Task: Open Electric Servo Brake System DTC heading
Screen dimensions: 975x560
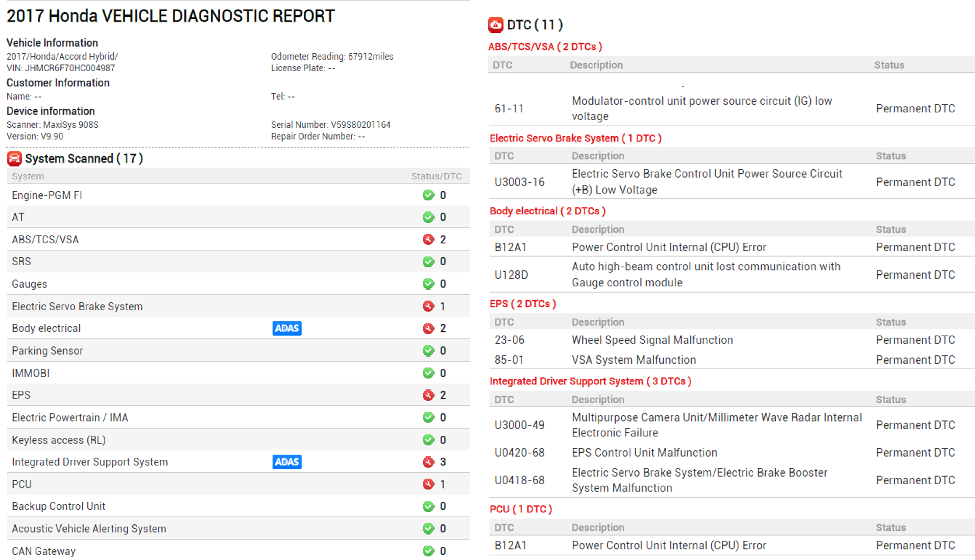Action: tap(575, 138)
